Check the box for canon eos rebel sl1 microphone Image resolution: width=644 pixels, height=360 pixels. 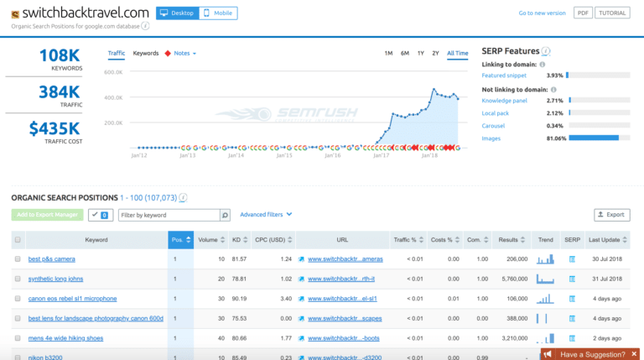point(18,299)
